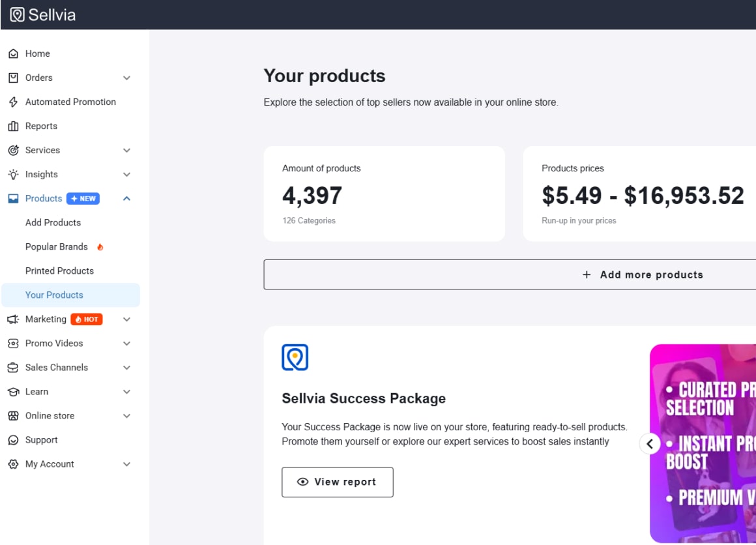Screen dimensions: 756x545
Task: Select the Promo Videos icon
Action: (x=12, y=343)
